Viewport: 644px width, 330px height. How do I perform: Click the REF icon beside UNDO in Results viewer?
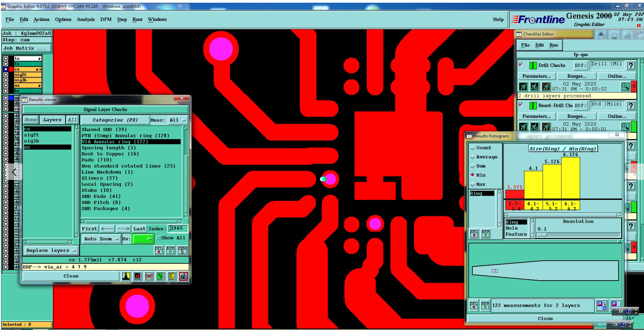point(170,250)
